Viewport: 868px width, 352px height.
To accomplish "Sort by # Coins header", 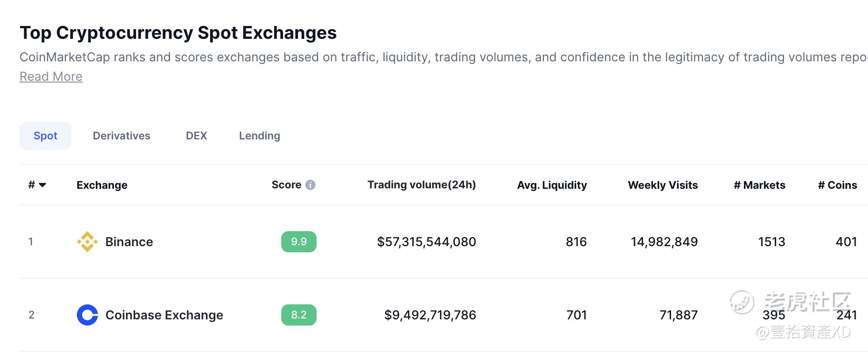I will pyautogui.click(x=838, y=185).
